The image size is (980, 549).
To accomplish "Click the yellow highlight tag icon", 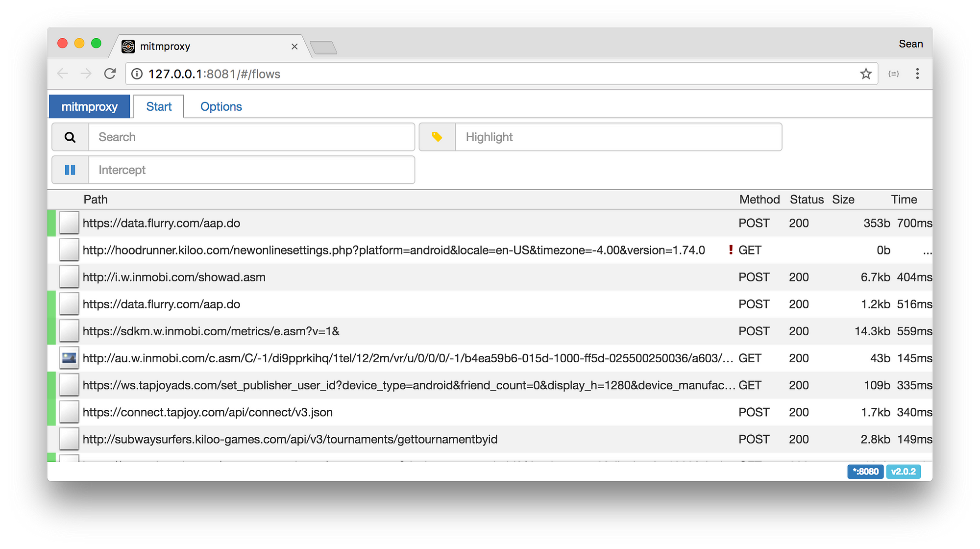I will (437, 137).
